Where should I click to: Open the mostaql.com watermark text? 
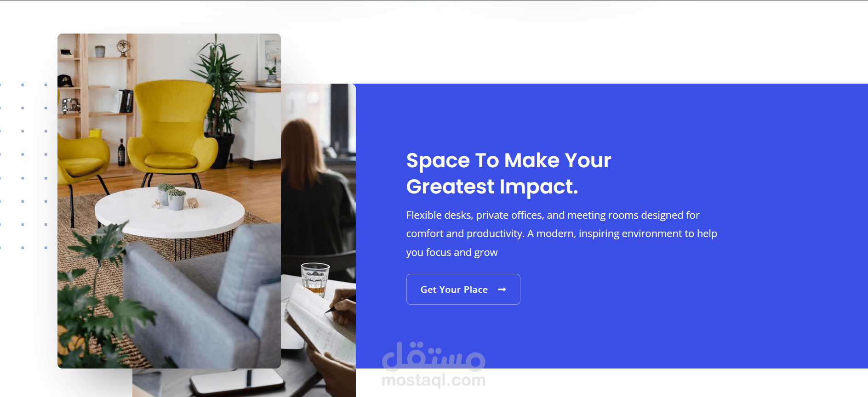pos(434,380)
